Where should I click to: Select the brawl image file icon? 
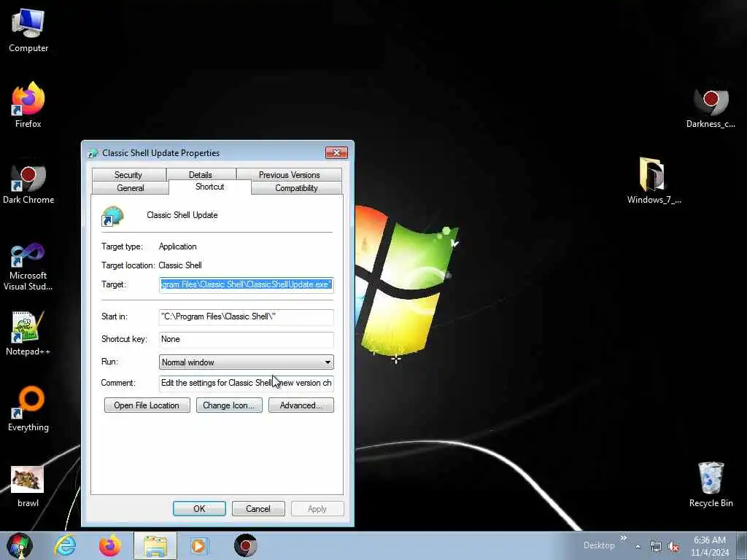[x=28, y=486]
